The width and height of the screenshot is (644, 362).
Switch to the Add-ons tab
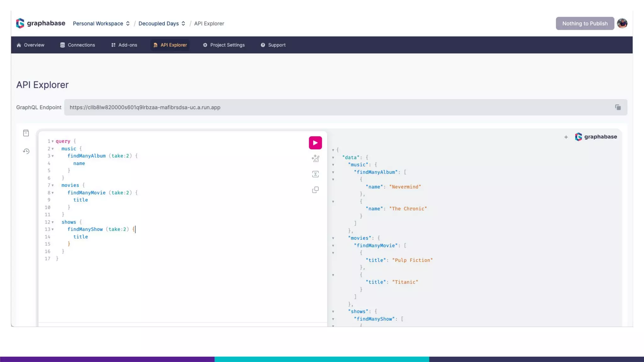pos(124,45)
